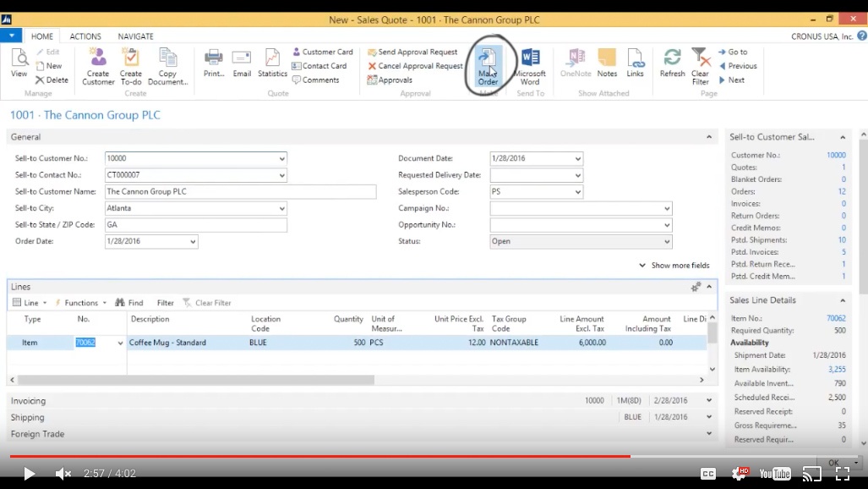Screen dimensions: 868x489
Task: Open the Line menu dropdown
Action: [x=30, y=303]
